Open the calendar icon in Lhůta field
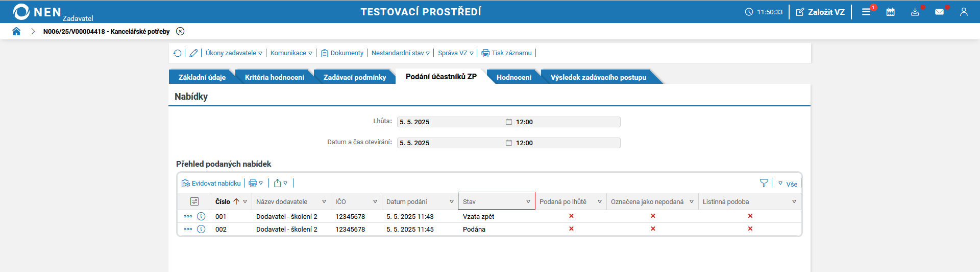This screenshot has width=980, height=272. point(509,122)
